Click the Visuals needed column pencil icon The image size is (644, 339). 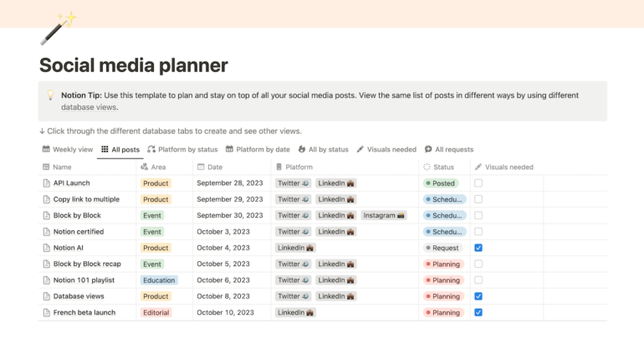tap(478, 167)
